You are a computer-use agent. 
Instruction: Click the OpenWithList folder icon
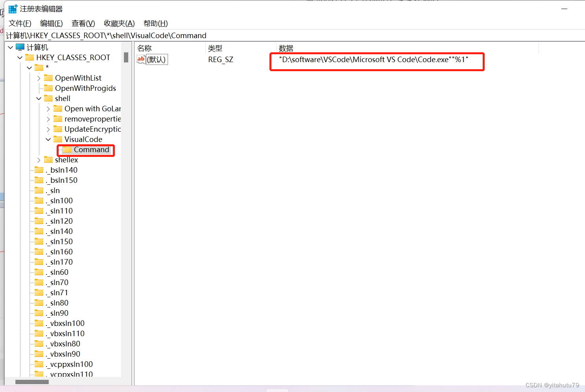(48, 78)
